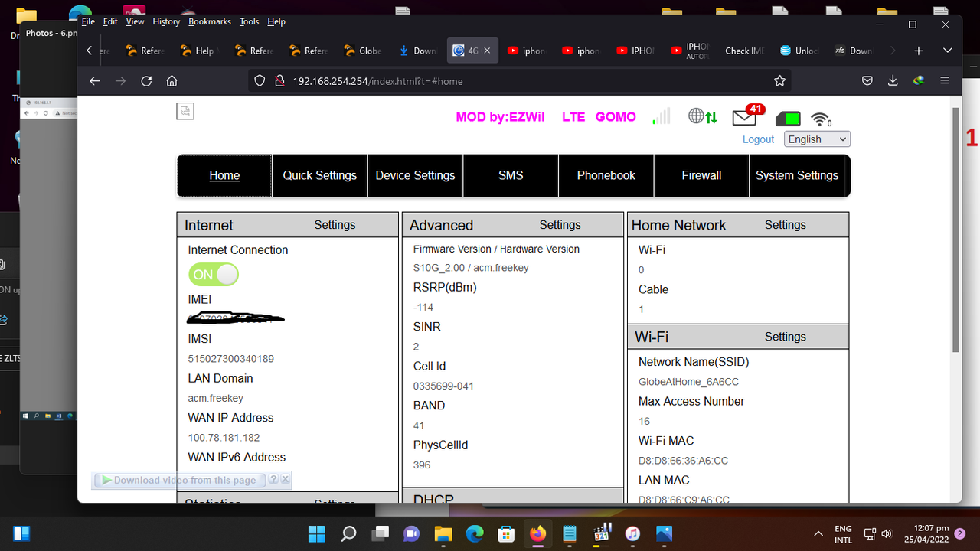This screenshot has height=551, width=980.
Task: Toggle the Internet Connection ON switch
Action: 213,274
